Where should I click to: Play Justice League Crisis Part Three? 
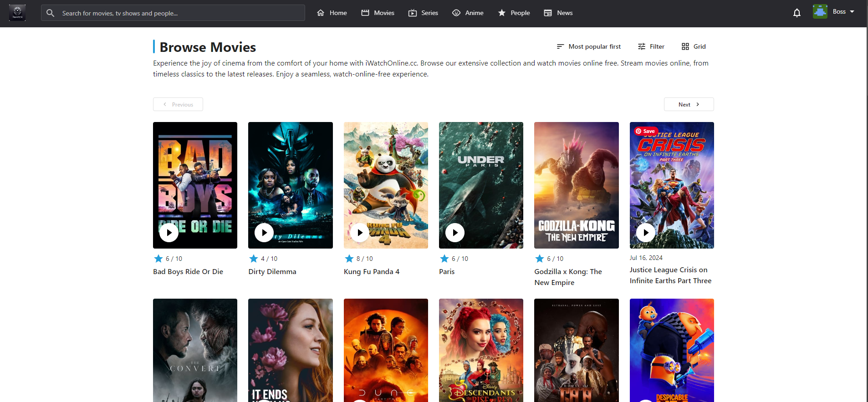(x=646, y=233)
